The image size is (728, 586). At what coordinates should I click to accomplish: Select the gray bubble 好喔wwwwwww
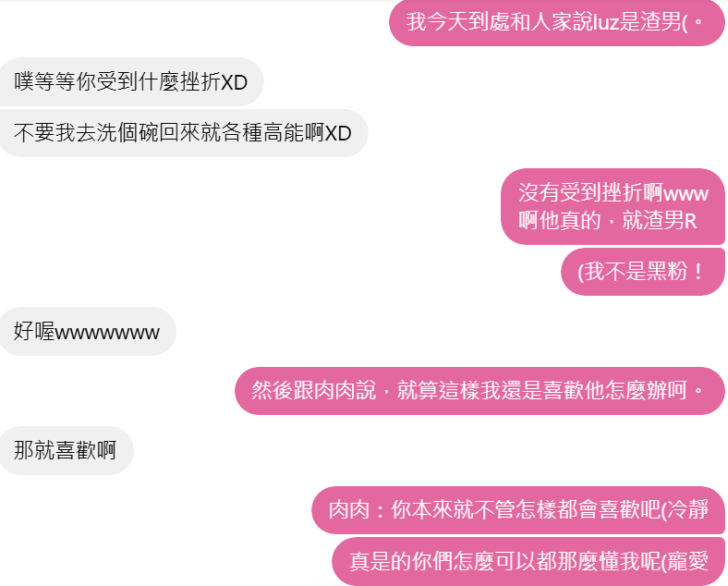(x=87, y=332)
